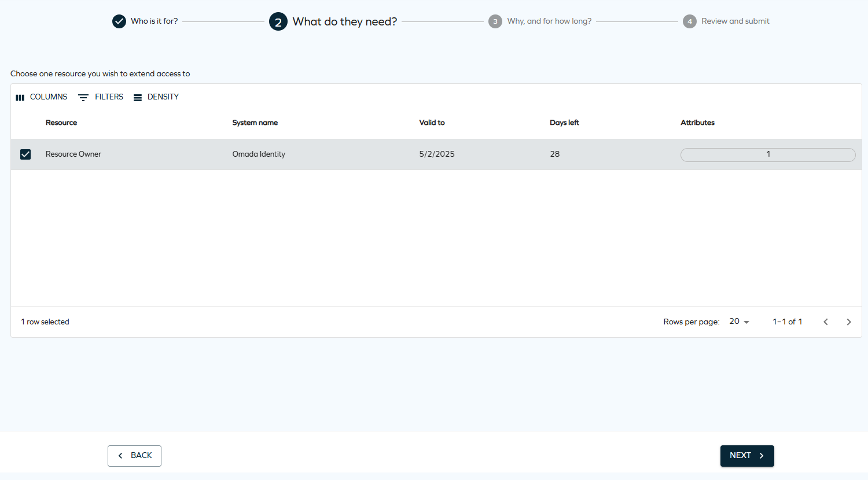The image size is (868, 480).
Task: Click the 28 days left value
Action: [x=555, y=154]
